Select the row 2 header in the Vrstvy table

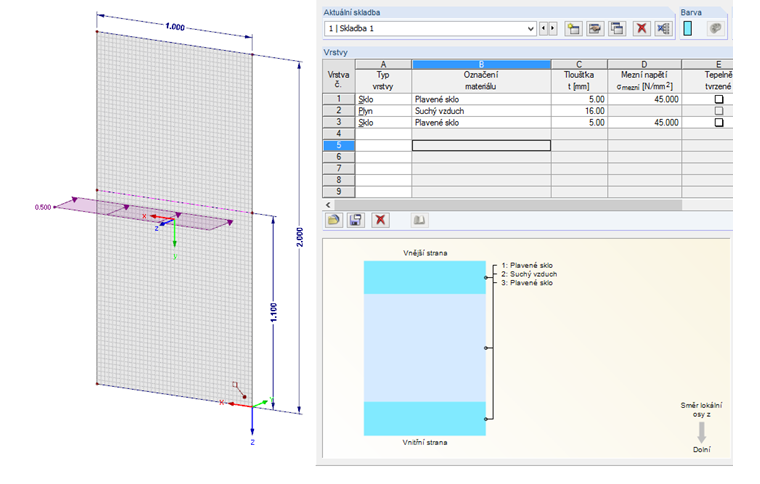pyautogui.click(x=339, y=110)
